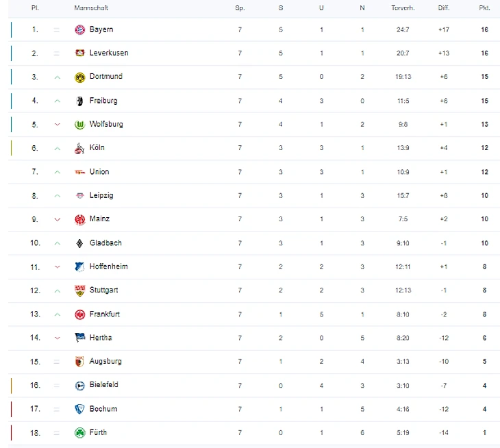This screenshot has width=500, height=448.
Task: Open the Hoffenheim team page
Action: pos(108,266)
